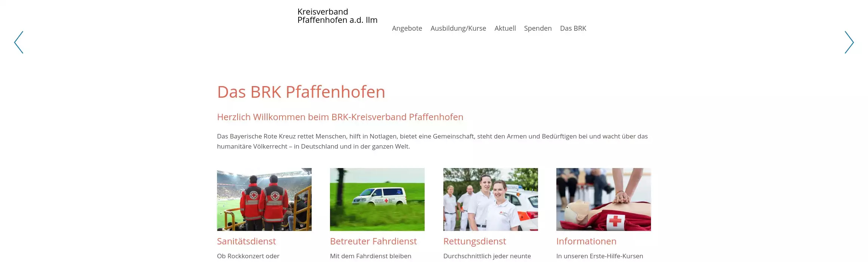Follow the Rettungsdienst heading link
Image resolution: width=868 pixels, height=262 pixels.
pyautogui.click(x=474, y=241)
